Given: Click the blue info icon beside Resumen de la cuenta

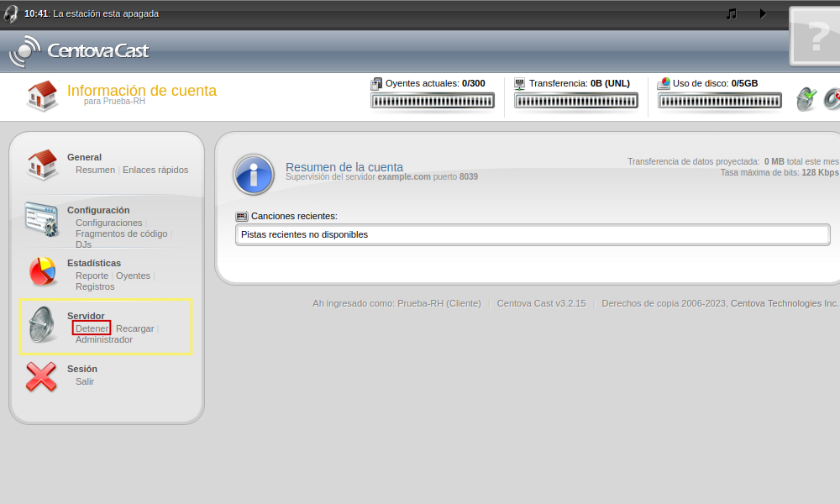Looking at the screenshot, I should pos(253,174).
